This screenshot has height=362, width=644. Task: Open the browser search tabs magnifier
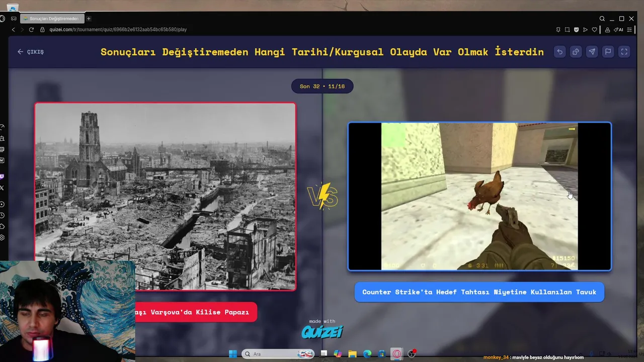pyautogui.click(x=602, y=19)
